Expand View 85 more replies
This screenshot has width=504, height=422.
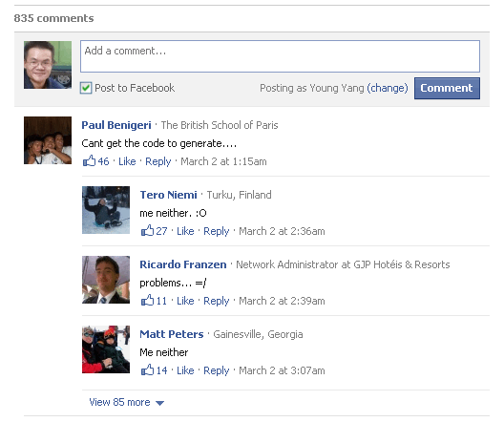pos(119,402)
